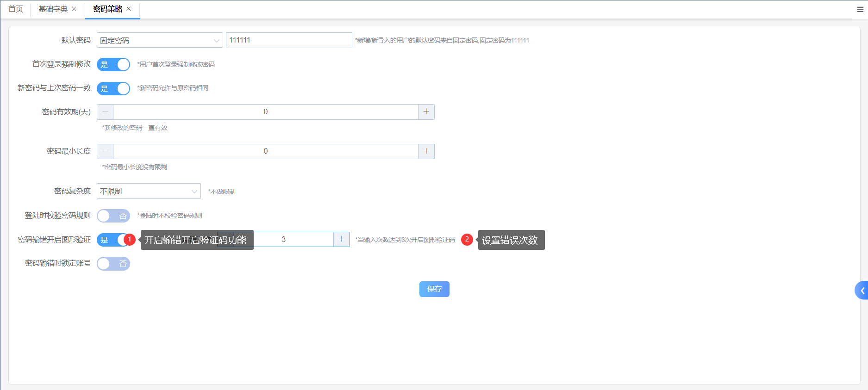868x390 pixels.
Task: Close the 密码策略 tab
Action: pyautogui.click(x=129, y=9)
